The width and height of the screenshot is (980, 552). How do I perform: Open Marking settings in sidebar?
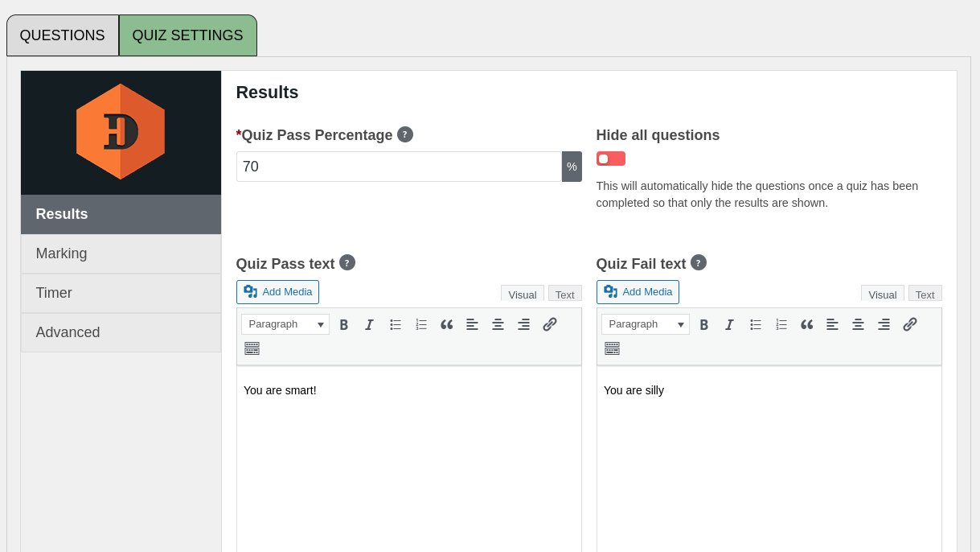tap(121, 253)
